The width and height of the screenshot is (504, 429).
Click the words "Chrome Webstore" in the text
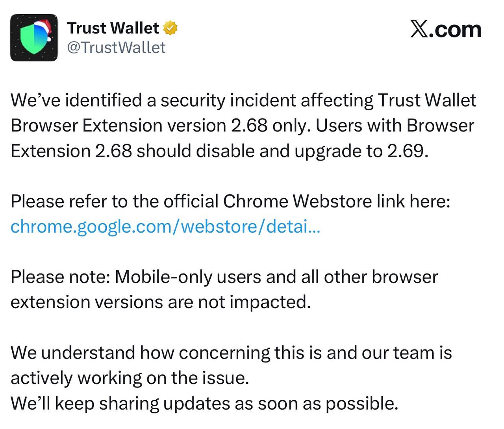coord(297,202)
